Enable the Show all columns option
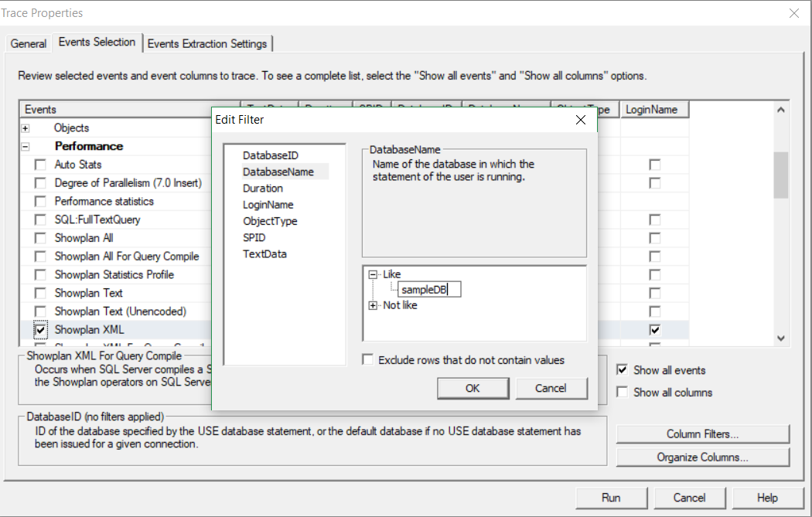 point(623,392)
